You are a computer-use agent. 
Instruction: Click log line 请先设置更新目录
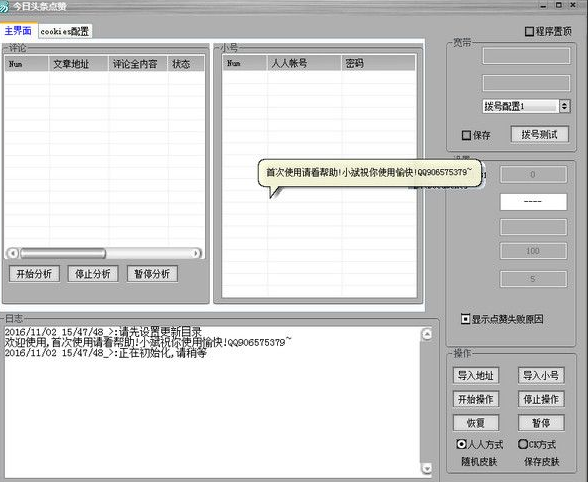click(103, 332)
